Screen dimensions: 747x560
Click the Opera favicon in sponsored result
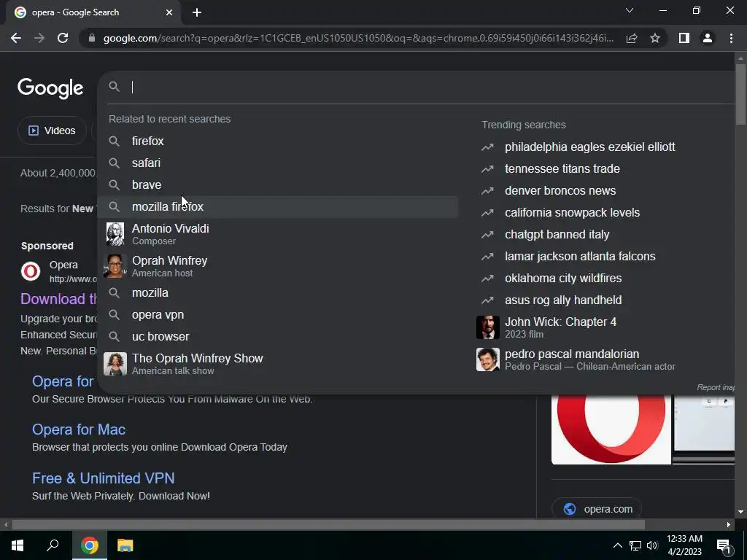coord(31,271)
